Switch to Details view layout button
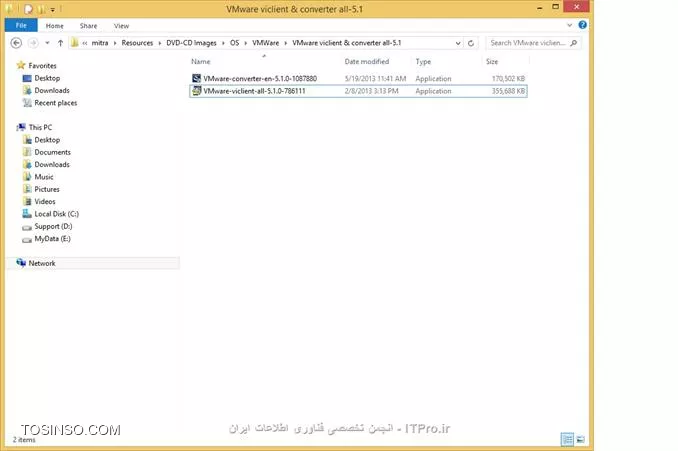This screenshot has height=451, width=678. [x=567, y=439]
